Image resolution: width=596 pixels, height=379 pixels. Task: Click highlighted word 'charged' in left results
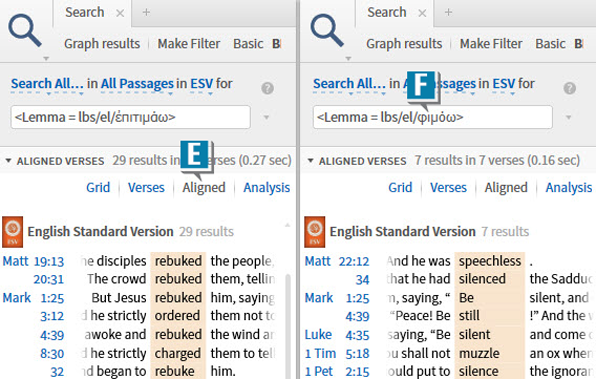click(178, 354)
